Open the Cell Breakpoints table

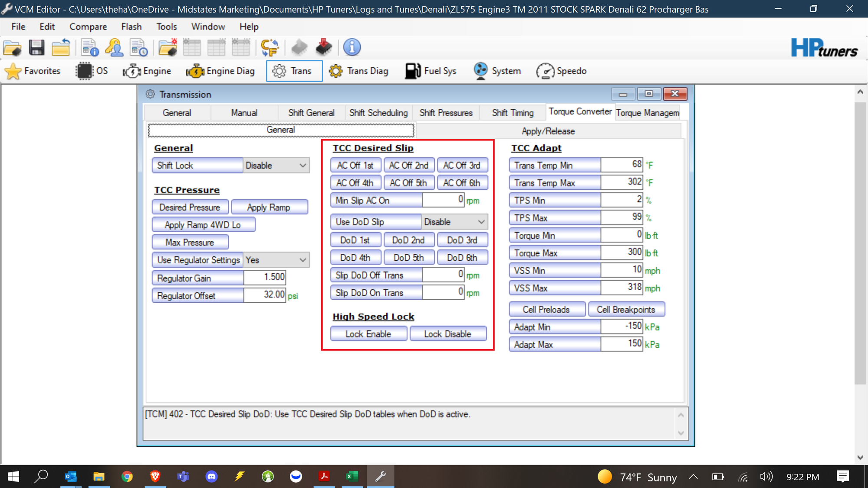pos(626,310)
